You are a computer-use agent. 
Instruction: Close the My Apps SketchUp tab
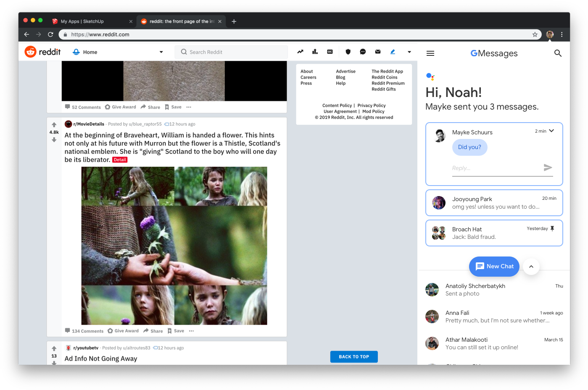(x=131, y=21)
